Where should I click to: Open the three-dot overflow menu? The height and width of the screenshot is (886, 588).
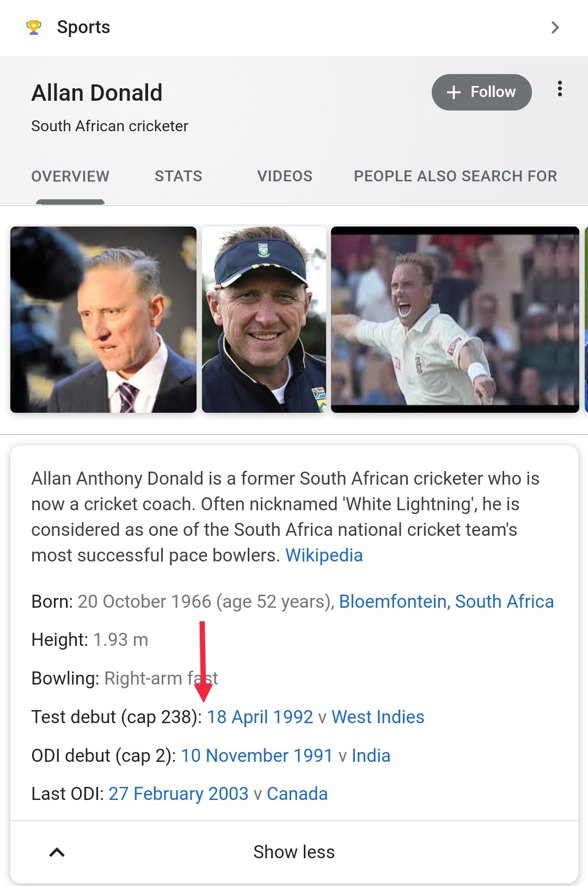[x=560, y=91]
